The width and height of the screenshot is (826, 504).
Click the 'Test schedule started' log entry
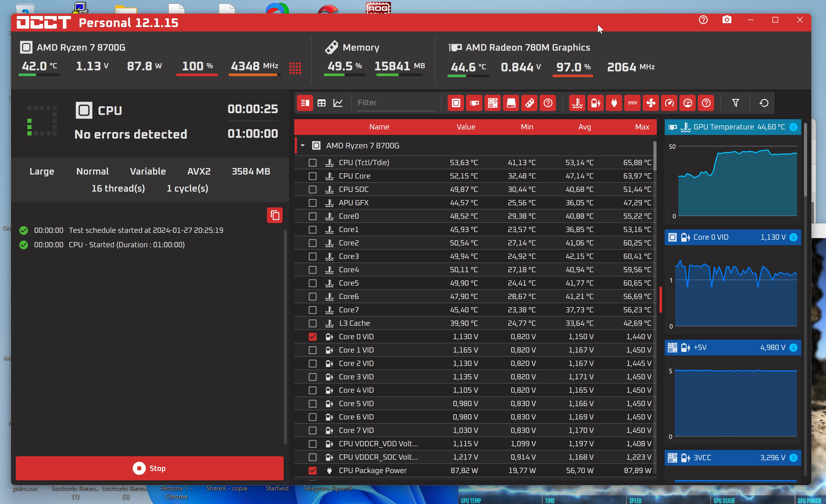pos(146,230)
